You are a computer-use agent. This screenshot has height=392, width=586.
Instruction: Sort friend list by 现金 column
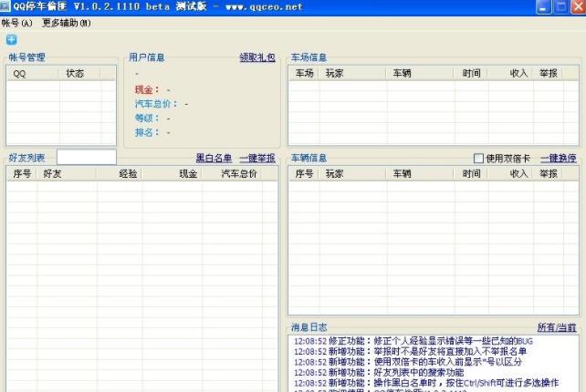[x=172, y=174]
